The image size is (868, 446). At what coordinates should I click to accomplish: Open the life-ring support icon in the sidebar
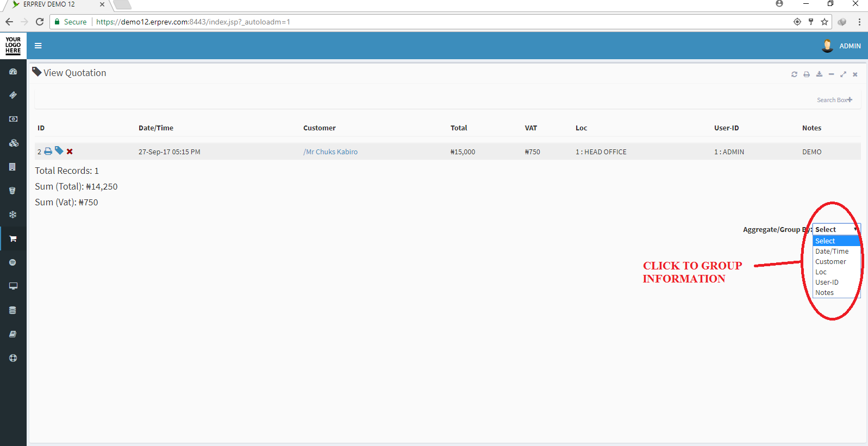[13, 358]
